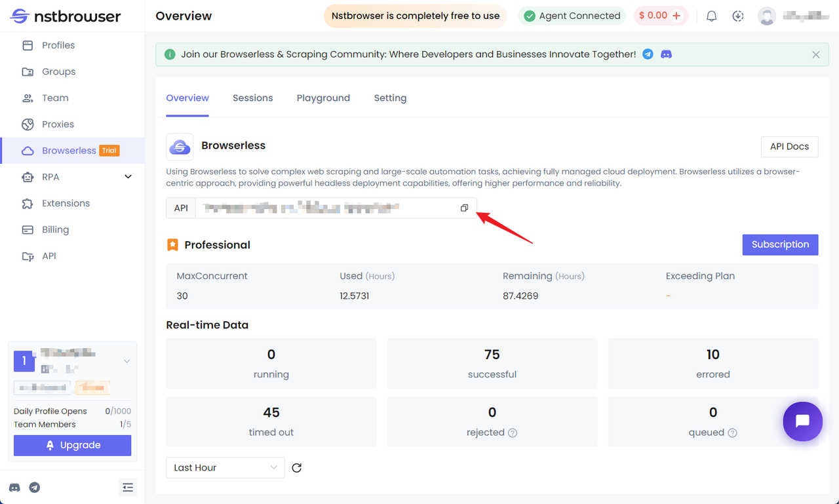Screen dimensions: 839x504
Task: Open Billing in the sidebar
Action: tap(72, 229)
